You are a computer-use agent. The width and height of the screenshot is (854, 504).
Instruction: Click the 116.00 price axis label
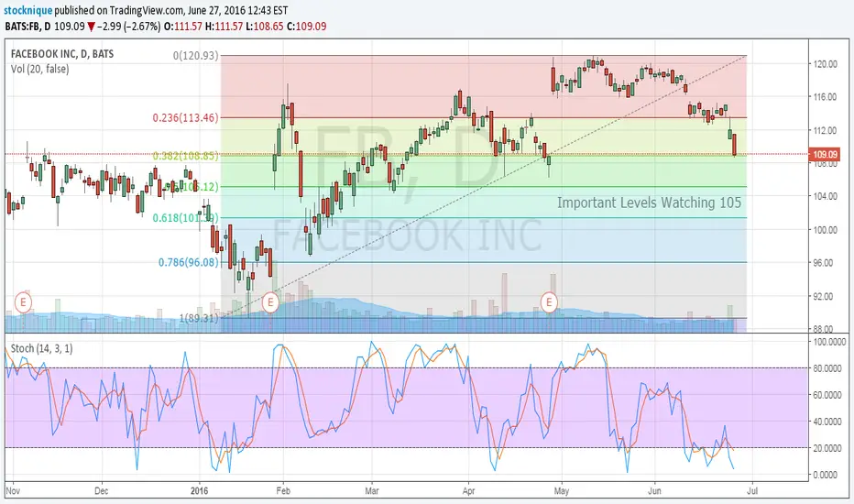825,97
